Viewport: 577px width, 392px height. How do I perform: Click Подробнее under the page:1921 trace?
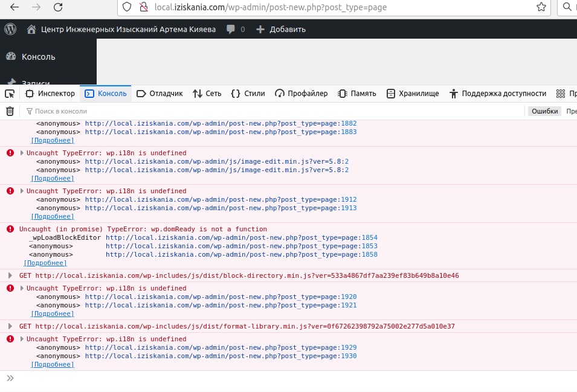pyautogui.click(x=53, y=313)
